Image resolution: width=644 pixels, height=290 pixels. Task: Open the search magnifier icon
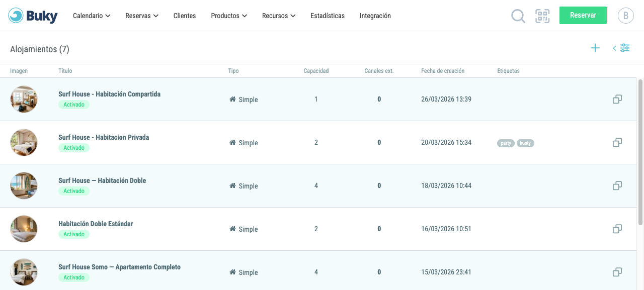(518, 16)
